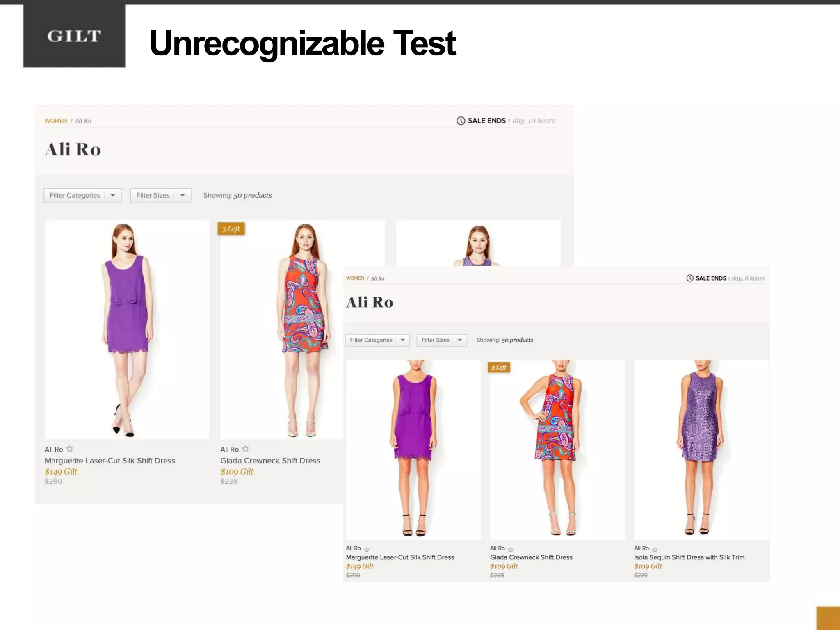Open purple Marguerite dress image, back page
Viewport: 840px width, 630px height.
[x=127, y=329]
